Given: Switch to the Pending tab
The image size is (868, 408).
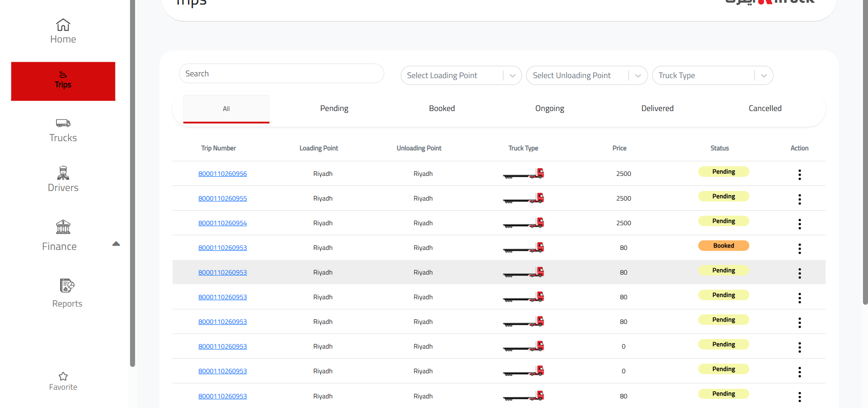Looking at the screenshot, I should pos(334,108).
